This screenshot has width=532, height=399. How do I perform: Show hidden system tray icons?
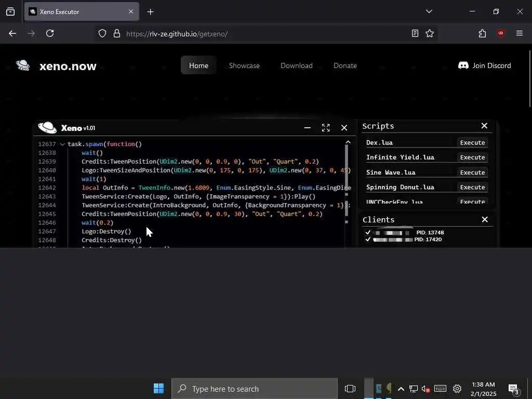tap(401, 389)
